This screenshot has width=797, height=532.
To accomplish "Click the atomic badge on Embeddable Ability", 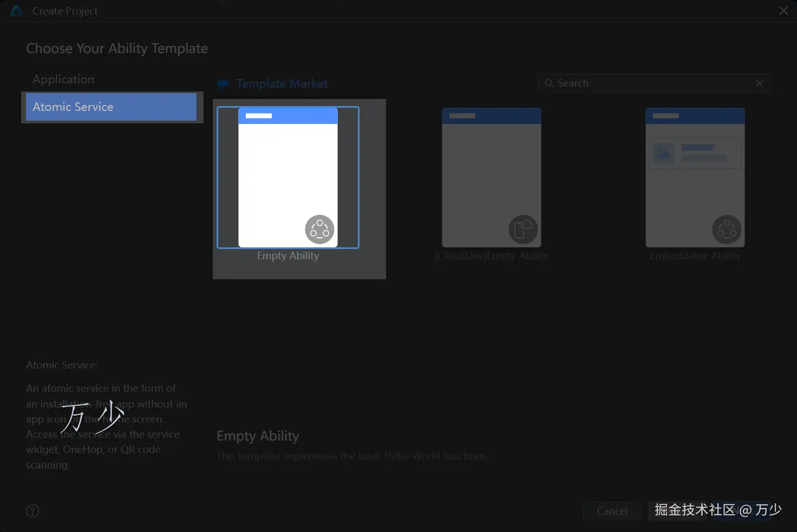I will 727,229.
